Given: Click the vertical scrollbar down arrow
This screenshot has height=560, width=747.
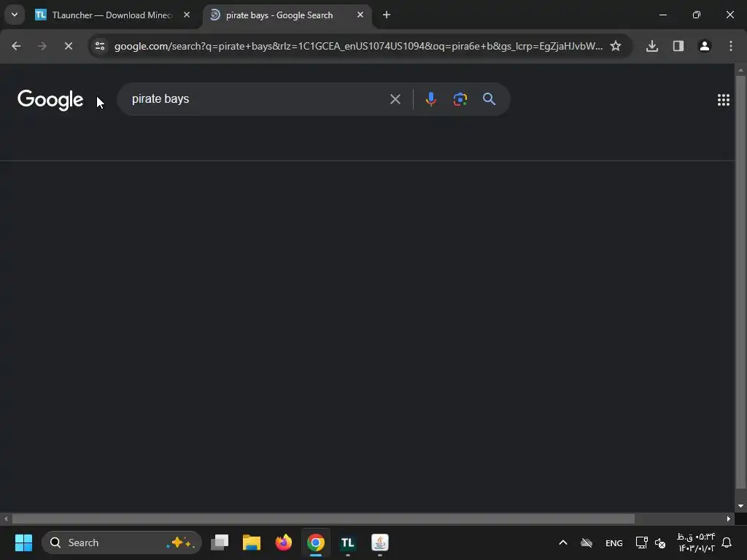Looking at the screenshot, I should tap(740, 506).
